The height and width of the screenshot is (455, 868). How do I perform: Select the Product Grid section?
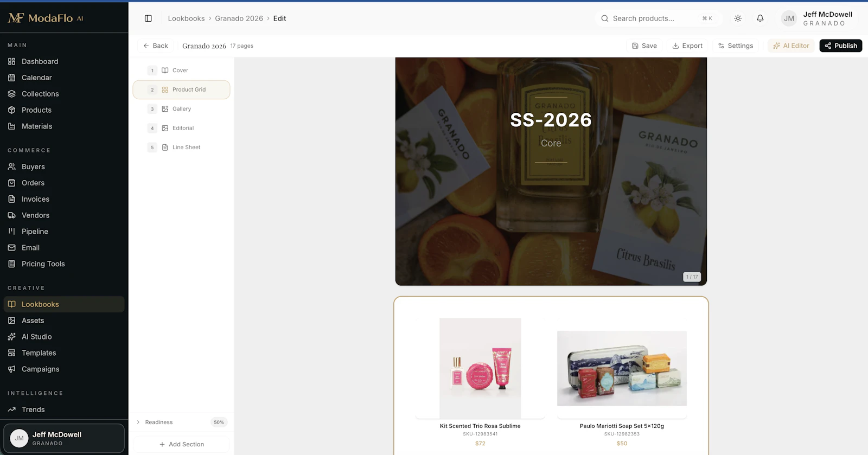[181, 89]
